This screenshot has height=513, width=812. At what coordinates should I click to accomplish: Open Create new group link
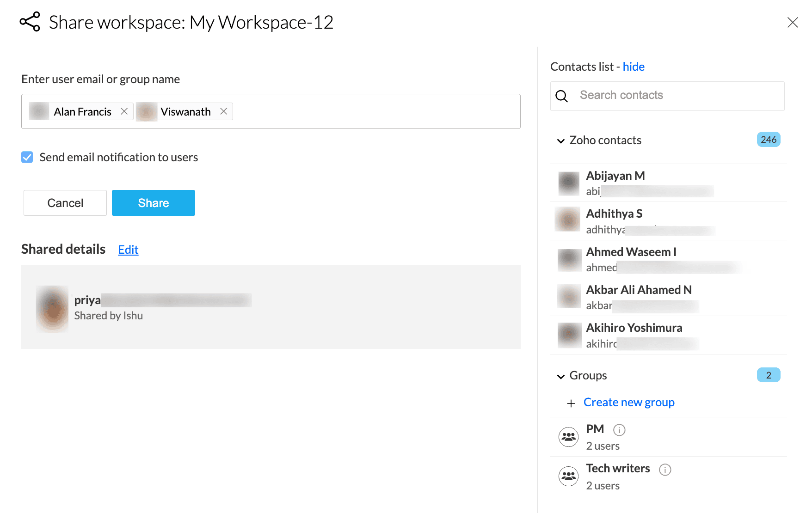628,402
